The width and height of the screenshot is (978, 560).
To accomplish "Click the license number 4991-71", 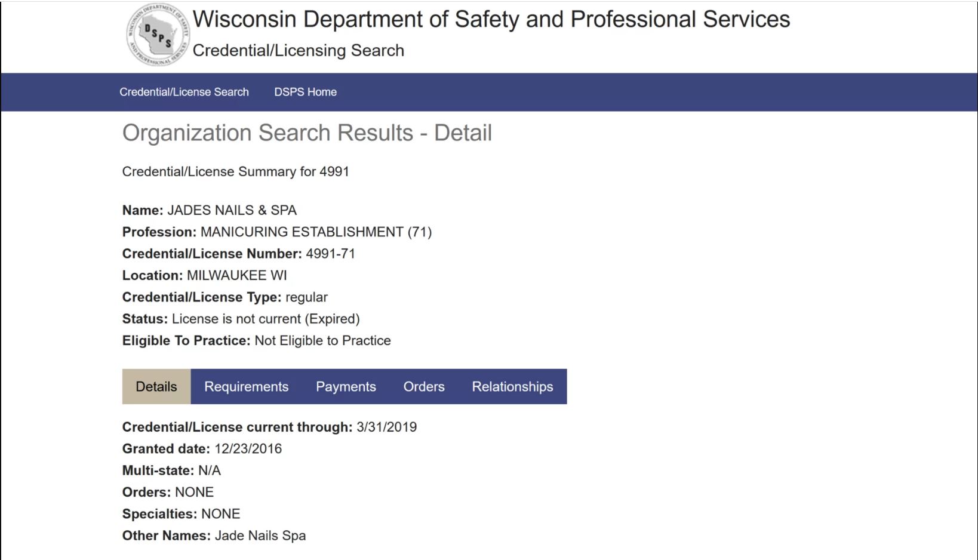I will tap(330, 254).
